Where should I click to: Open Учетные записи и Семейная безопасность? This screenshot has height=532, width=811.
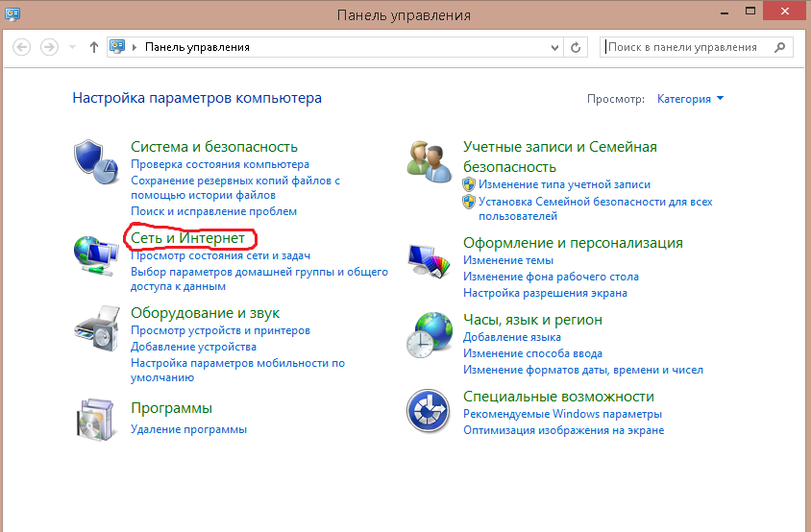(560, 157)
